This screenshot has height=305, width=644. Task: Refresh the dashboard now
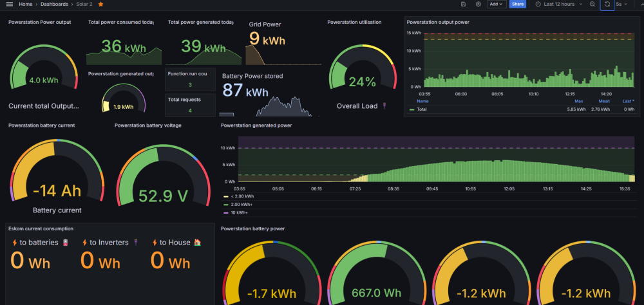[x=607, y=4]
